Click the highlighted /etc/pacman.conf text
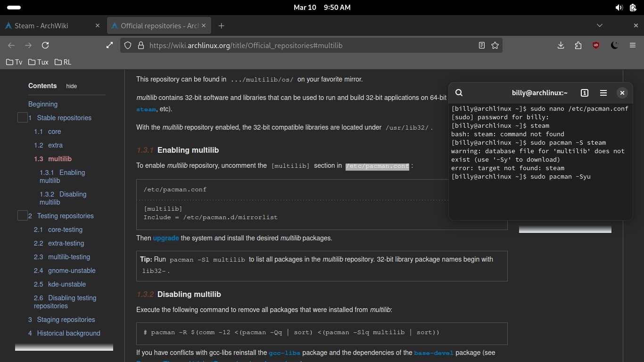The image size is (644, 362). coord(377,166)
